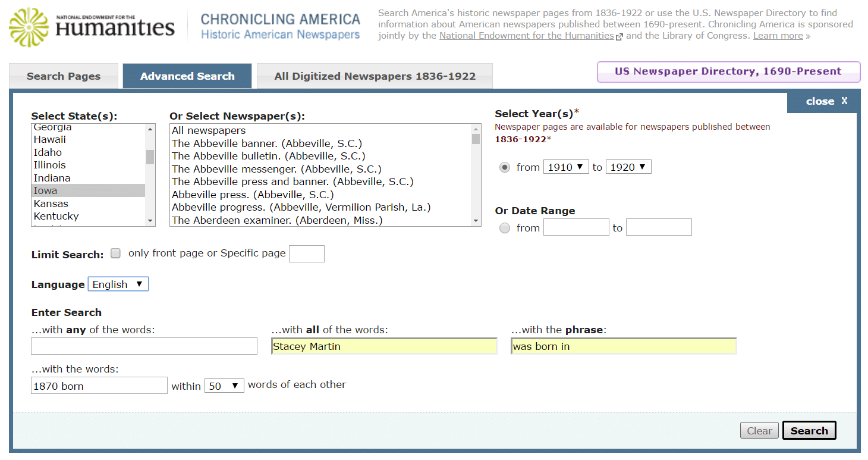
Task: Check the only front page checkbox
Action: click(x=115, y=253)
